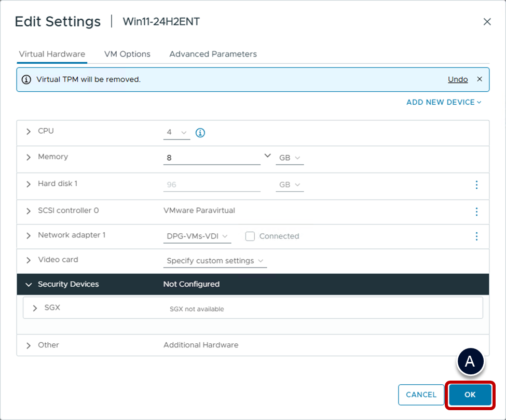Screen dimensions: 506x420
Task: Expand the SGX row
Action: [x=35, y=308]
